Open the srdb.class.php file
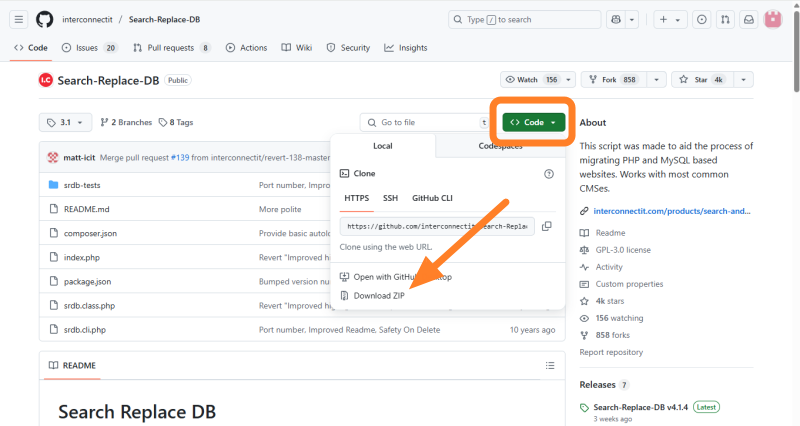 (x=89, y=306)
